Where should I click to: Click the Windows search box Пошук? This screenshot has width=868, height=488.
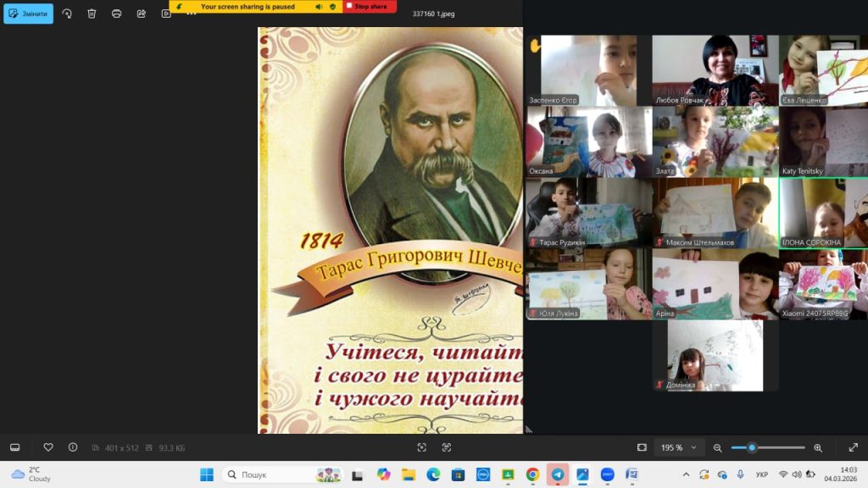[x=281, y=474]
